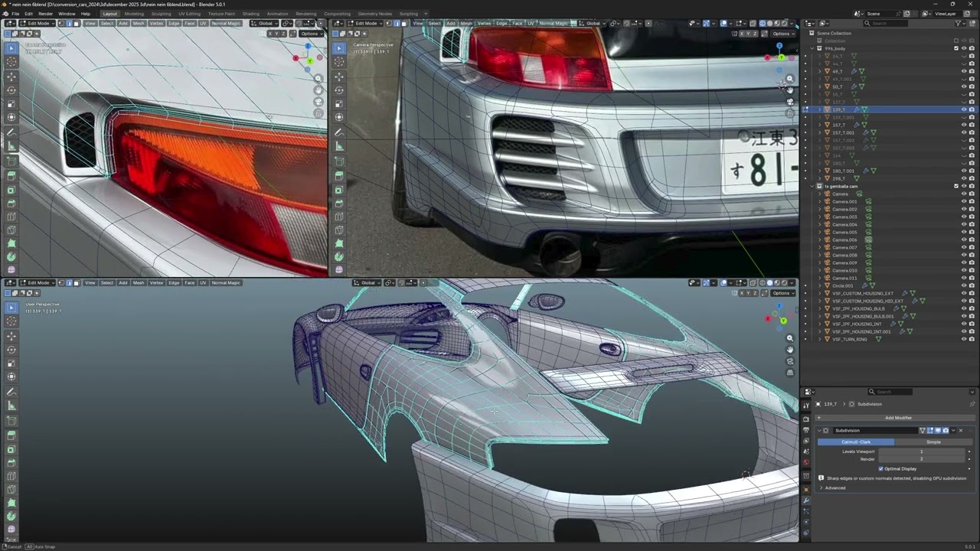This screenshot has height=551, width=980.
Task: Switch to the Shading workspace tab
Action: point(251,14)
